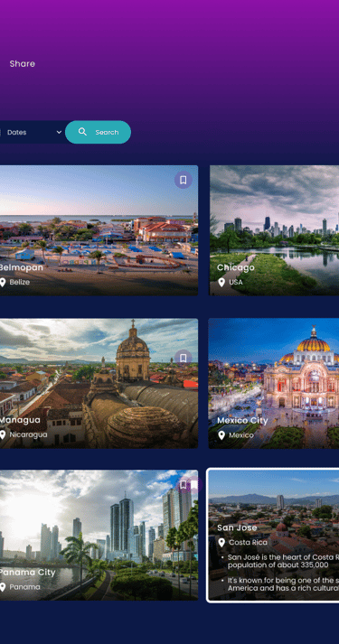Click the magnifier icon in Search button
The image size is (339, 644).
tap(82, 132)
